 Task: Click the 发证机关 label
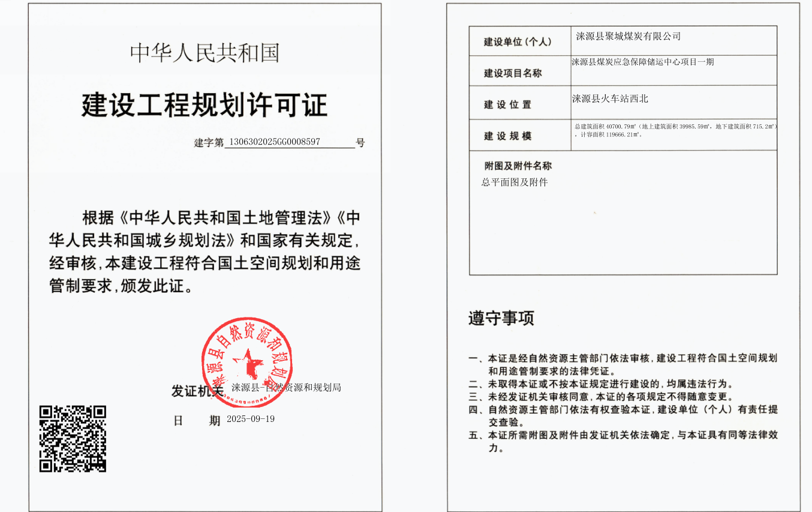(x=197, y=391)
